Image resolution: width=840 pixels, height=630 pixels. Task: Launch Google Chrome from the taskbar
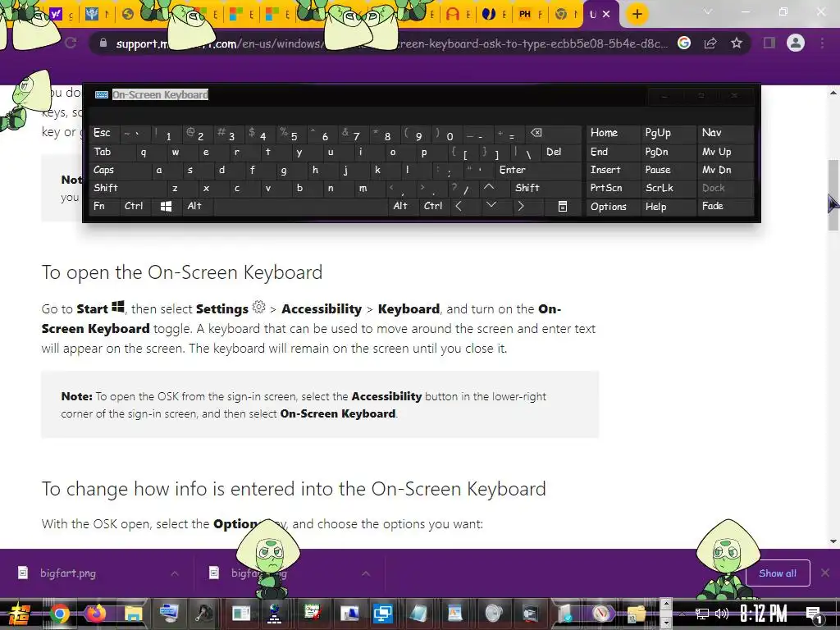coord(60,614)
